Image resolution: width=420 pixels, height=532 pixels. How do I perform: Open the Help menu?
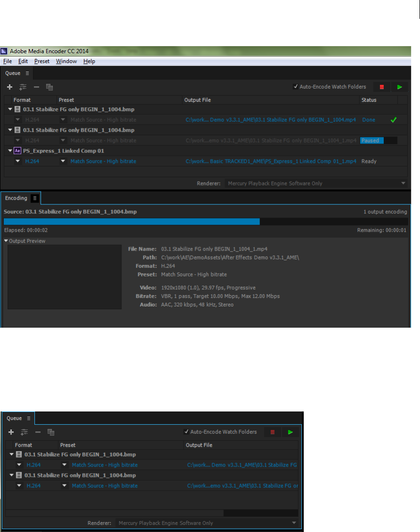tap(89, 61)
